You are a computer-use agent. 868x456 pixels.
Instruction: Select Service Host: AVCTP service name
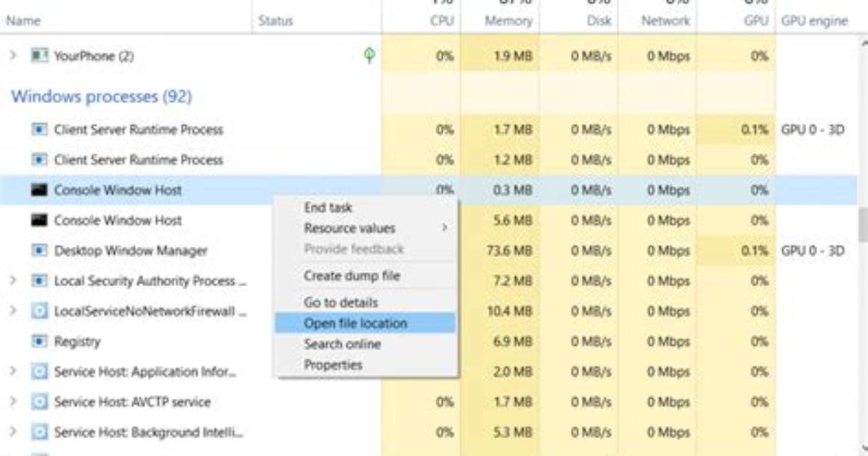pyautogui.click(x=132, y=402)
